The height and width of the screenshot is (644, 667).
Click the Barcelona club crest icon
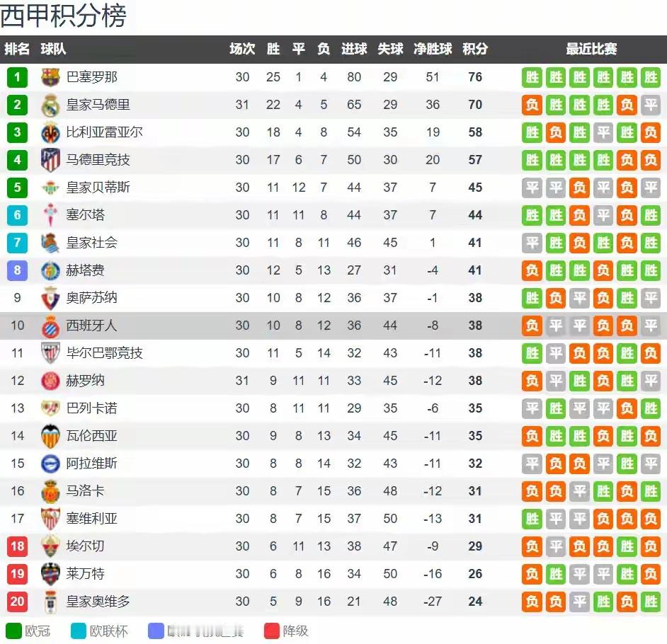point(51,77)
